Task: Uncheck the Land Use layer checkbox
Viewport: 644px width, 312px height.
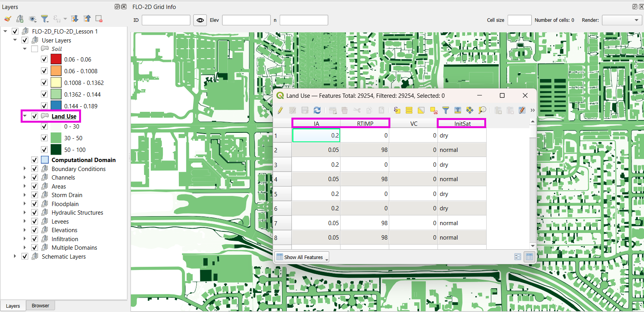Action: pyautogui.click(x=35, y=116)
